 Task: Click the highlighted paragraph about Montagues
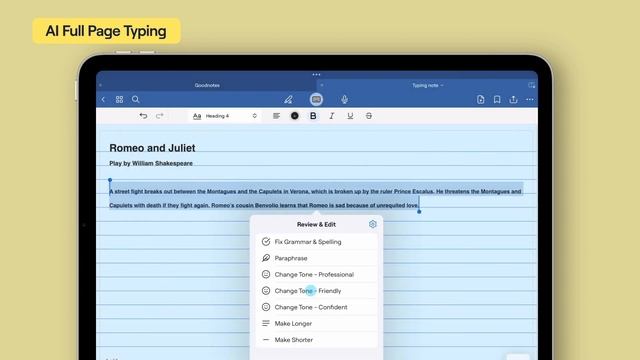316,198
